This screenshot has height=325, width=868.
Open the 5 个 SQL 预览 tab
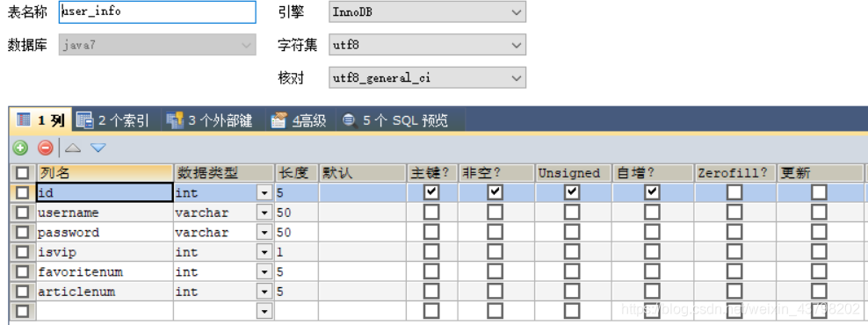[395, 120]
